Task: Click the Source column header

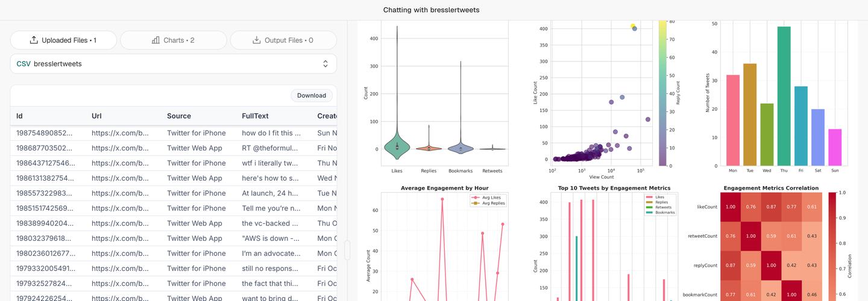Action: tap(179, 116)
